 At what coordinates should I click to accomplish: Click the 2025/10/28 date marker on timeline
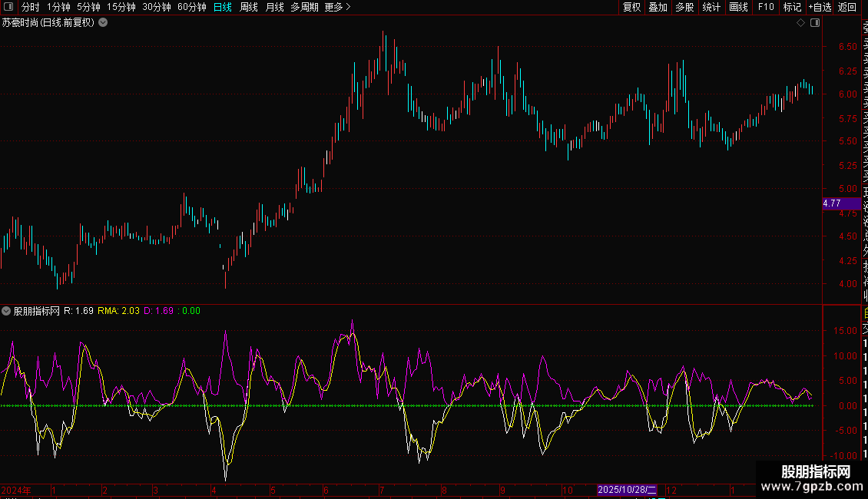click(x=628, y=490)
